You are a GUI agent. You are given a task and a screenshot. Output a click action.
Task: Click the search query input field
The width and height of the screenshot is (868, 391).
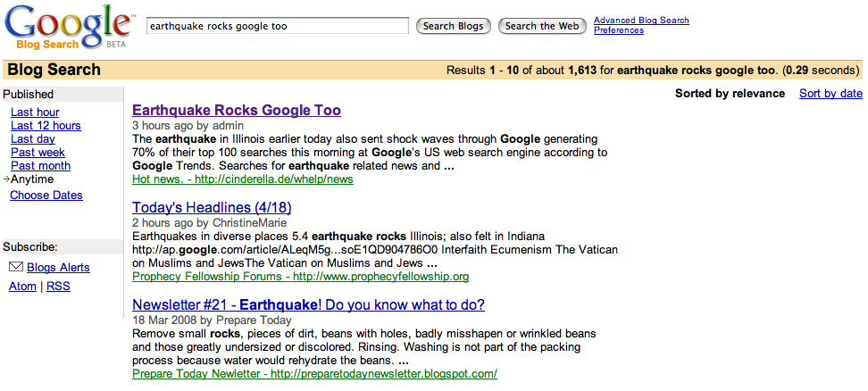277,26
